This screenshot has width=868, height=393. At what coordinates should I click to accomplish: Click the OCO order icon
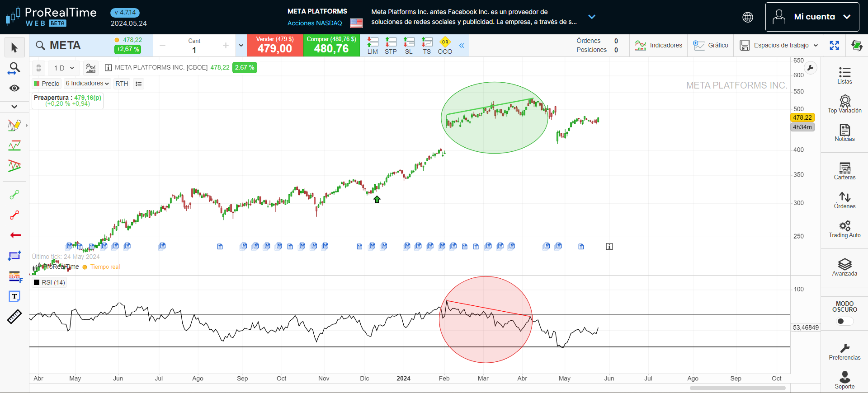click(x=445, y=46)
